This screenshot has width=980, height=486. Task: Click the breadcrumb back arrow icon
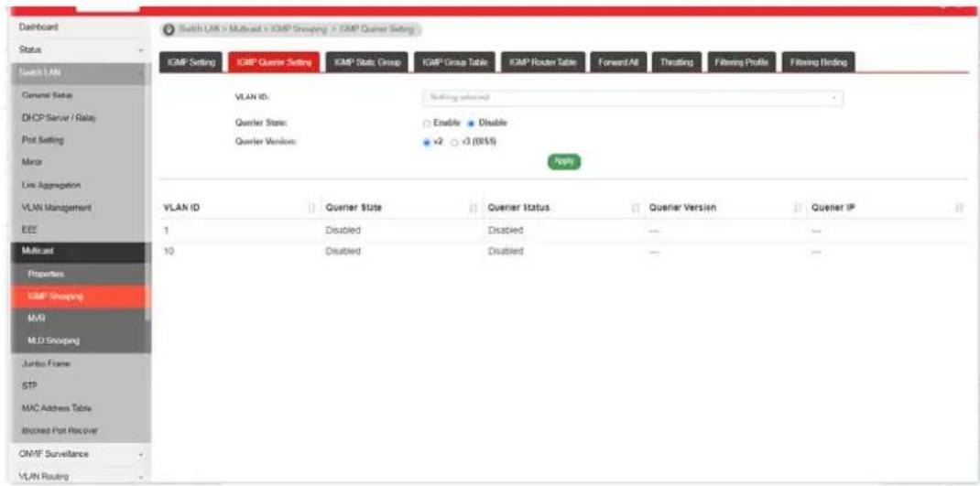pos(169,29)
